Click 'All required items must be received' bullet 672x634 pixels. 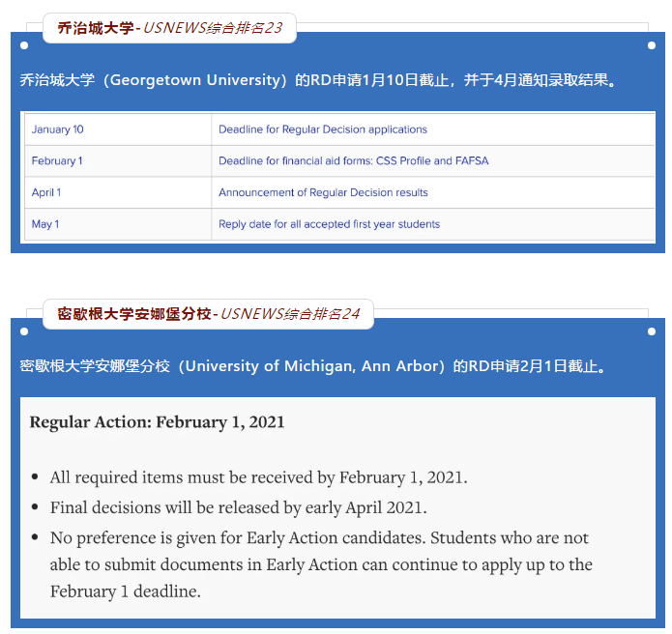(x=258, y=477)
